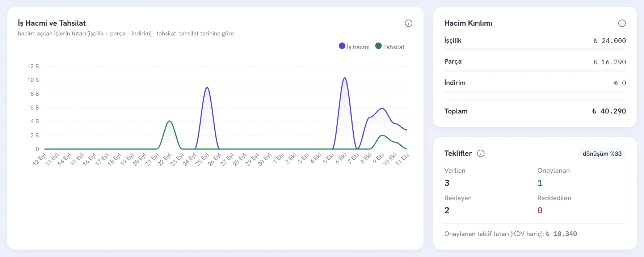Click the Parça row label
The image size is (644, 257).
453,61
